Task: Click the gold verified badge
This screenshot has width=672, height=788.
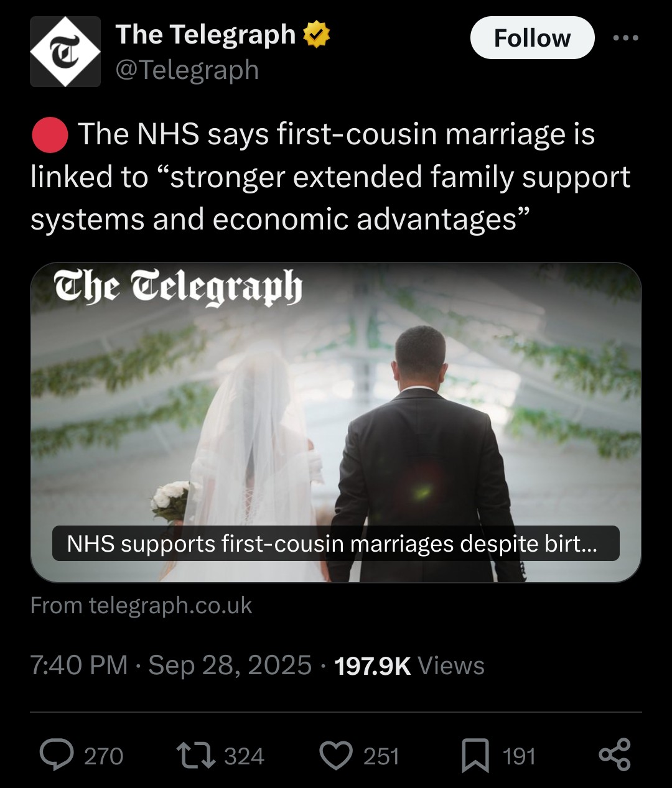Action: [x=316, y=34]
